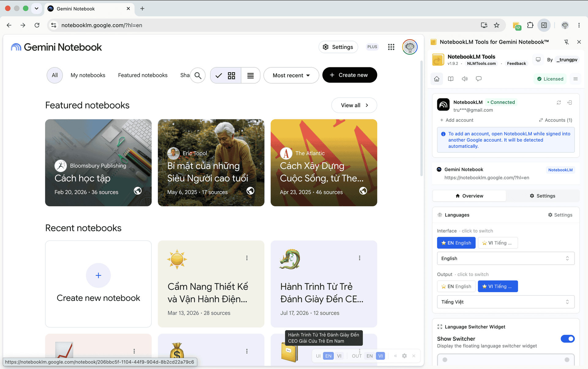Open the book icon tab in NotebookLM Tools
The height and width of the screenshot is (369, 588).
[x=450, y=79]
